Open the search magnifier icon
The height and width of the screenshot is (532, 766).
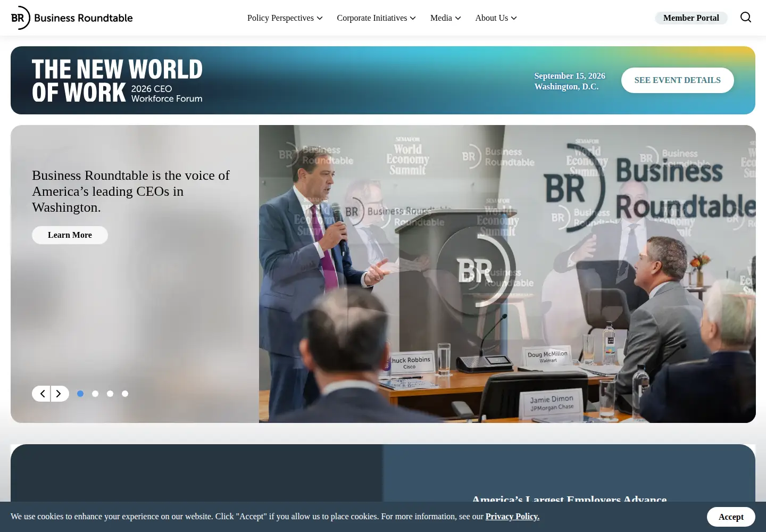click(x=746, y=18)
